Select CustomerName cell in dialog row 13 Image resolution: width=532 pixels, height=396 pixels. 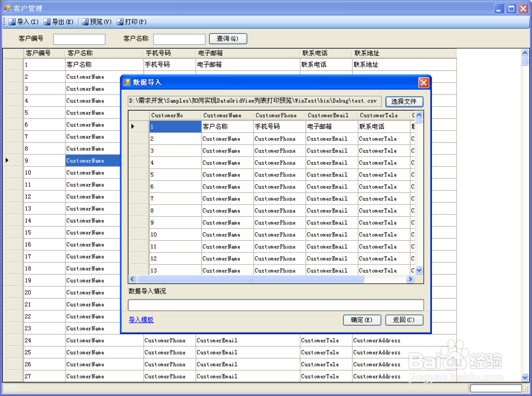click(x=227, y=270)
